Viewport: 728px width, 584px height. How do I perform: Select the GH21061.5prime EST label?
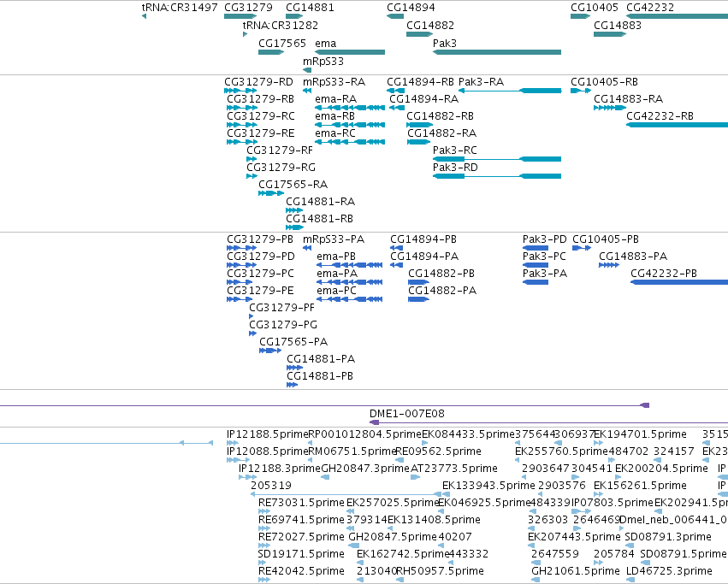575,571
